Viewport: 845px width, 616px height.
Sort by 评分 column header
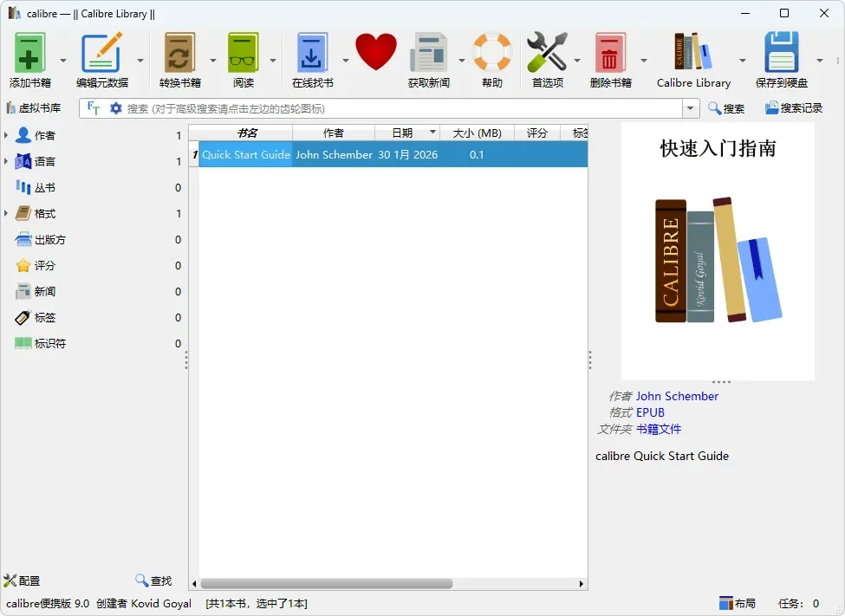click(x=537, y=133)
